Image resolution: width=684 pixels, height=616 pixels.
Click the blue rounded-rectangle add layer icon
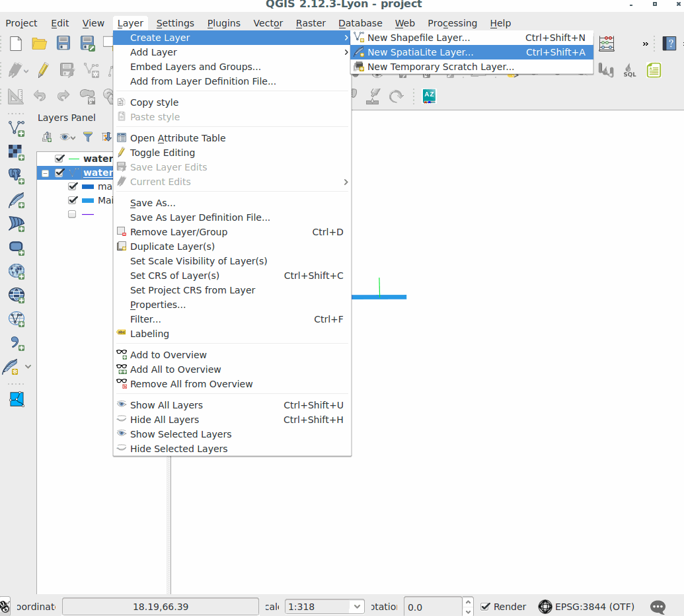pos(17,248)
